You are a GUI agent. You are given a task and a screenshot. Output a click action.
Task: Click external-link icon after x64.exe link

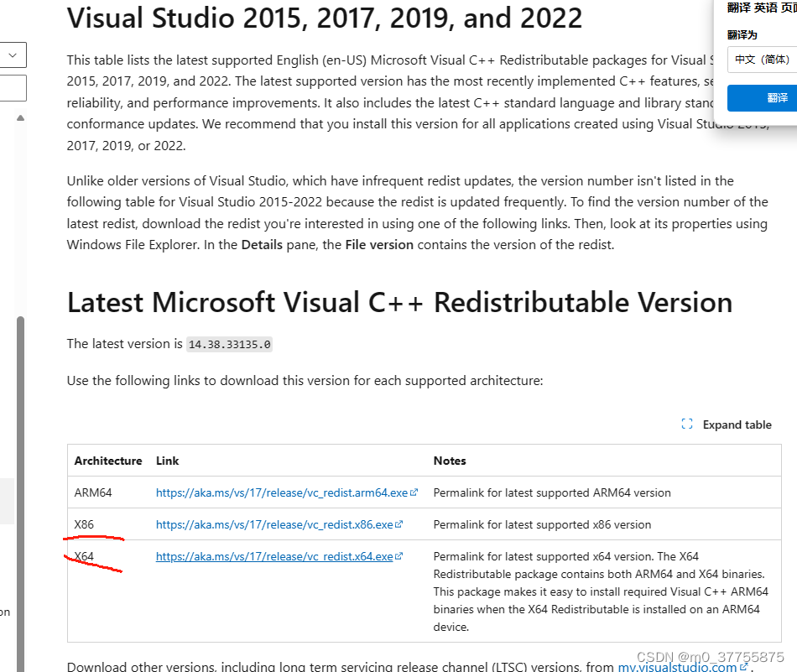[399, 556]
